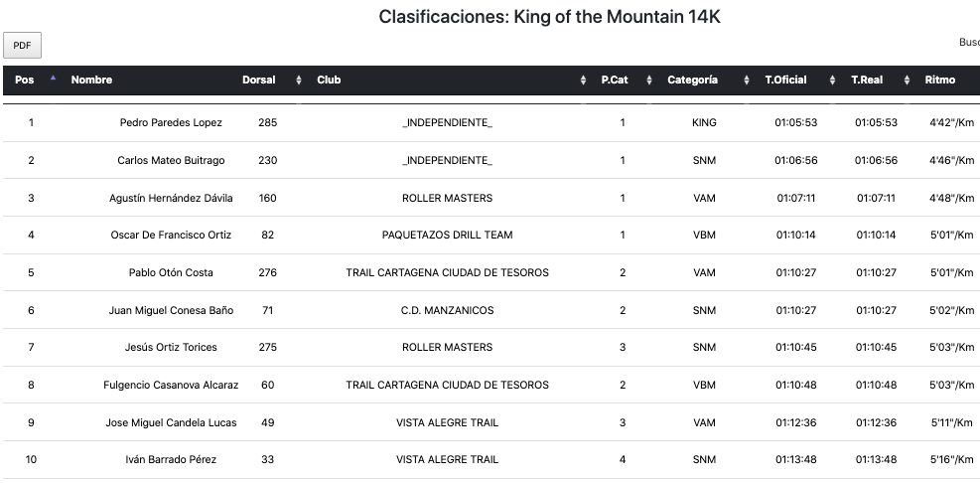The height and width of the screenshot is (483, 980).
Task: Click sort arrows at Club column end
Action: coord(583,80)
